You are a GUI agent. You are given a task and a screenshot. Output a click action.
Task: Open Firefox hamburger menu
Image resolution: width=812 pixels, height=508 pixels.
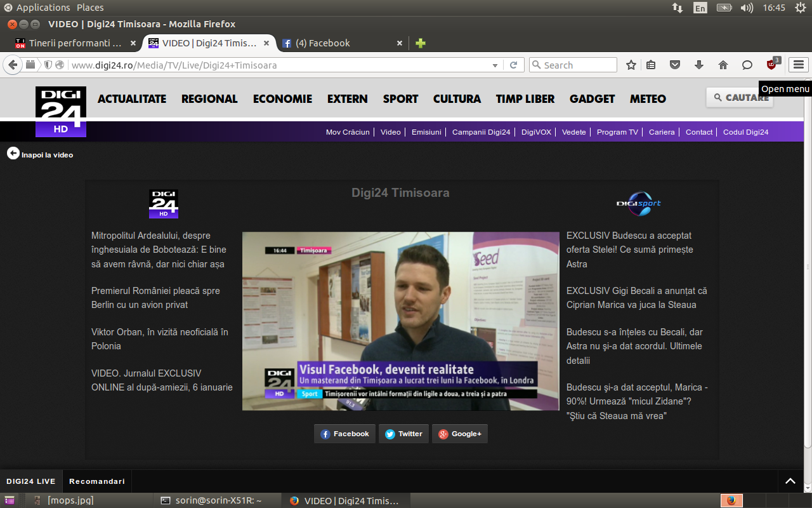(x=798, y=65)
